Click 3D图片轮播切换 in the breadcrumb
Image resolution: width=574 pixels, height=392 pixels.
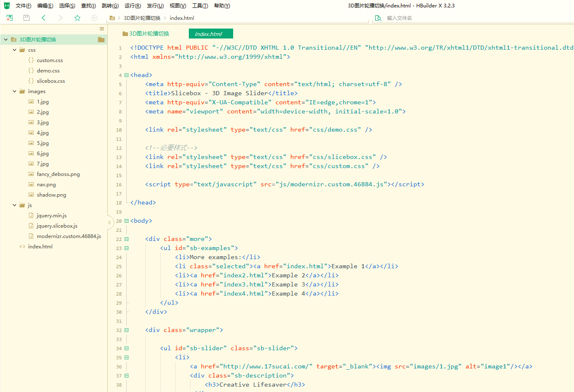point(142,18)
